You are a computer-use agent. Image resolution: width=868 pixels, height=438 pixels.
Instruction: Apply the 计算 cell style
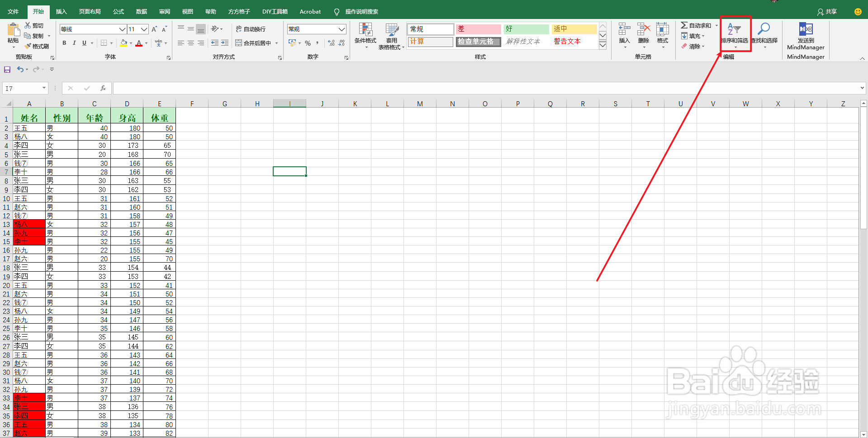point(430,42)
